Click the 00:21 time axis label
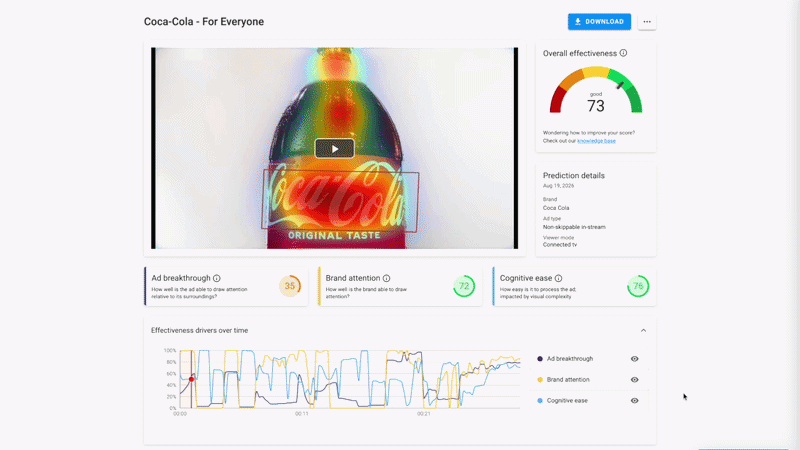This screenshot has height=450, width=800. click(x=423, y=414)
